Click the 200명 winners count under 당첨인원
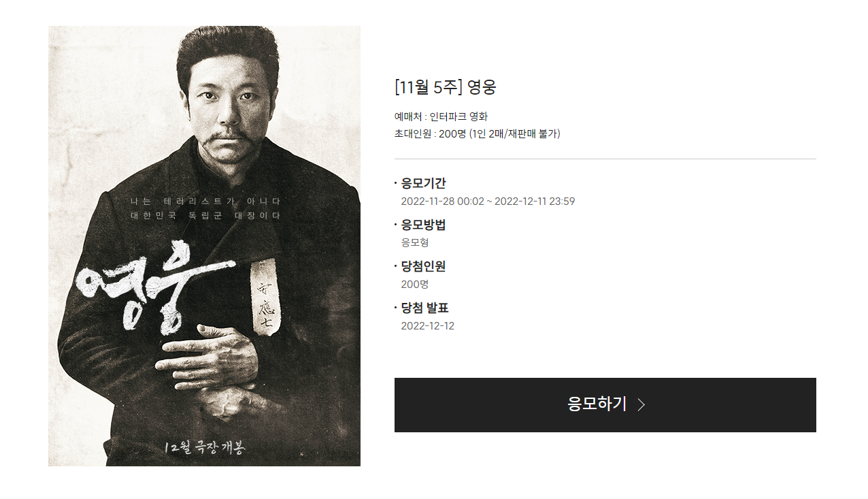 pos(415,284)
